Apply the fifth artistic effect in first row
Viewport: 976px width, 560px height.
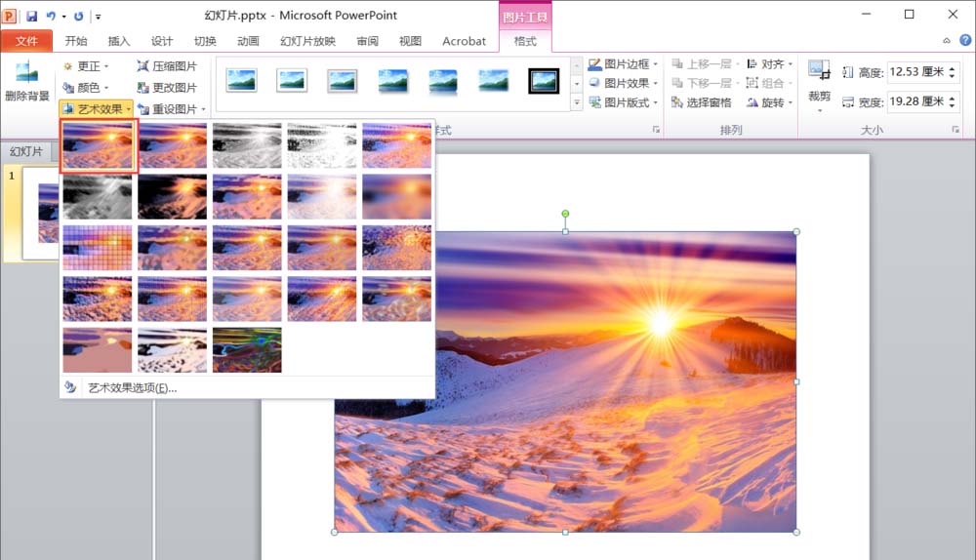396,145
